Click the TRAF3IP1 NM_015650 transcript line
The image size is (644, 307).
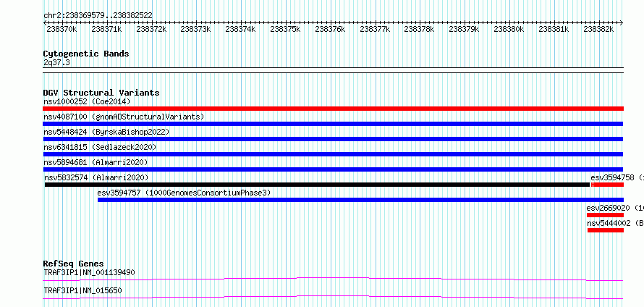tap(333, 297)
